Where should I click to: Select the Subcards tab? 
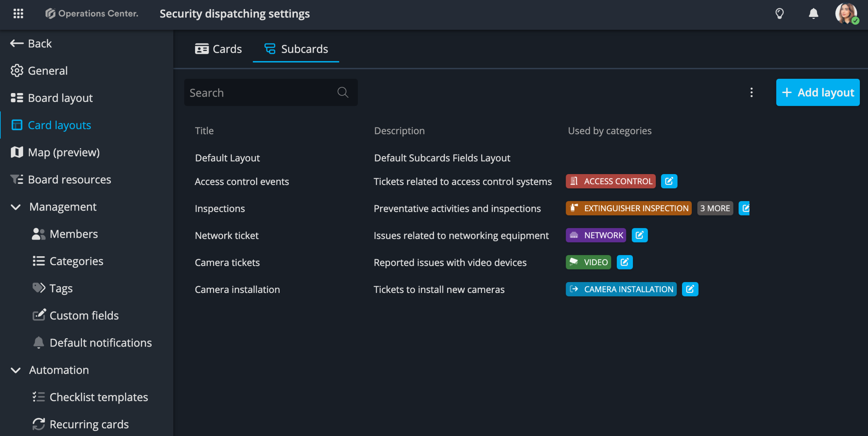[296, 49]
